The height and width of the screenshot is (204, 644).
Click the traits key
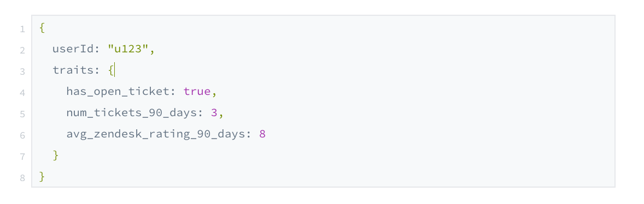pyautogui.click(x=73, y=70)
